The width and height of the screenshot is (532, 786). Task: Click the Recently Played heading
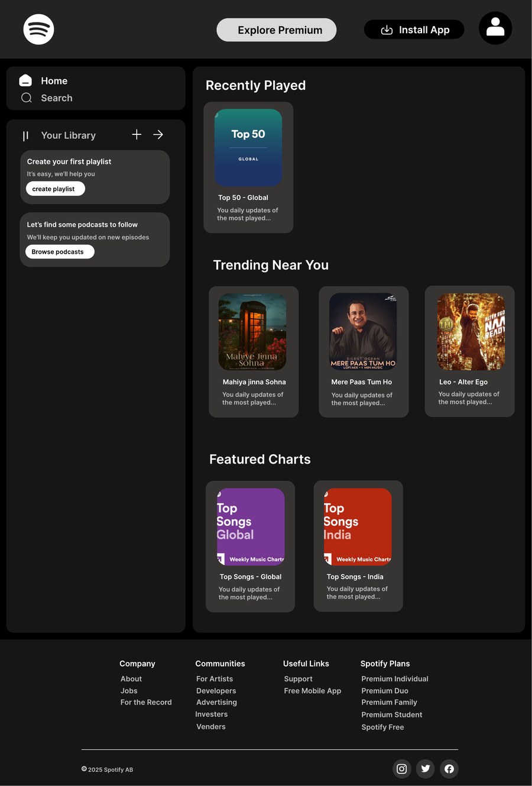(256, 85)
